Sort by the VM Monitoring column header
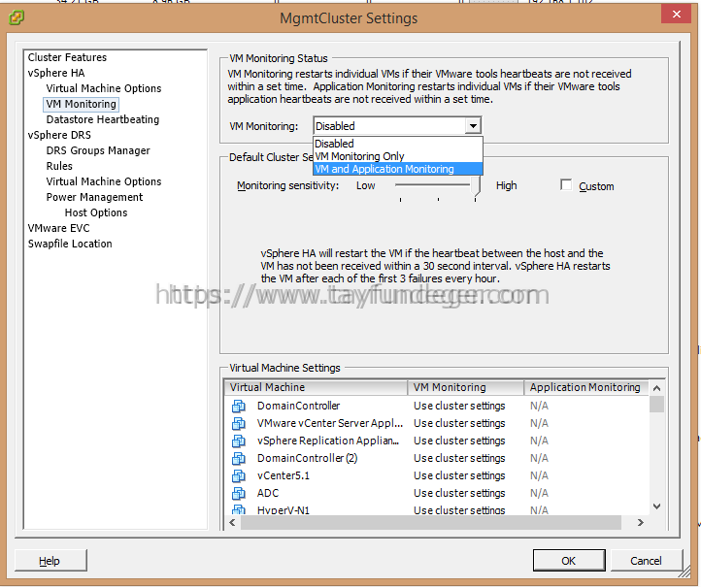The width and height of the screenshot is (701, 588). (x=465, y=387)
